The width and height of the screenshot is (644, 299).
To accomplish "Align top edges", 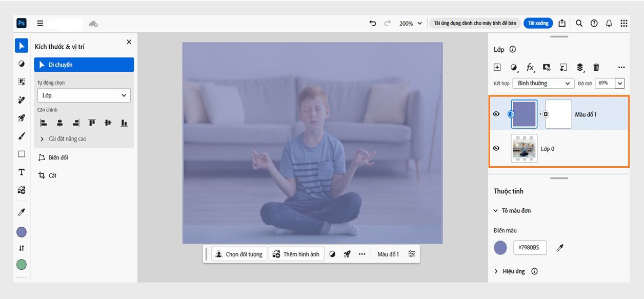I will (92, 123).
